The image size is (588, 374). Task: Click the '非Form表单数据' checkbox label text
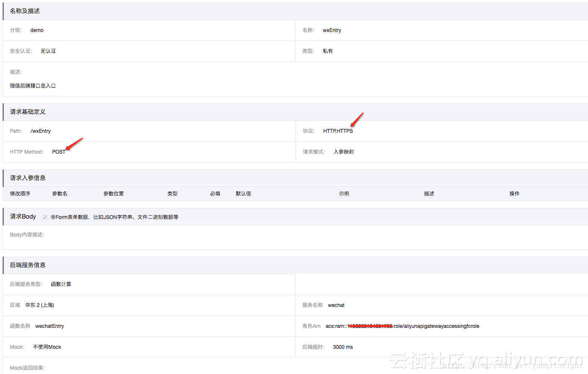[x=114, y=217]
